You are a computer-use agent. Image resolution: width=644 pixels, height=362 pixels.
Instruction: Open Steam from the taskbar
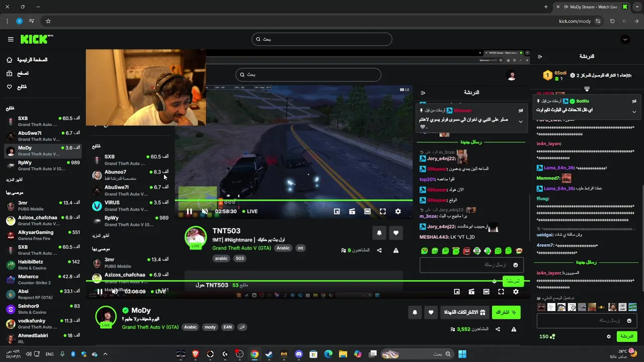(269, 354)
